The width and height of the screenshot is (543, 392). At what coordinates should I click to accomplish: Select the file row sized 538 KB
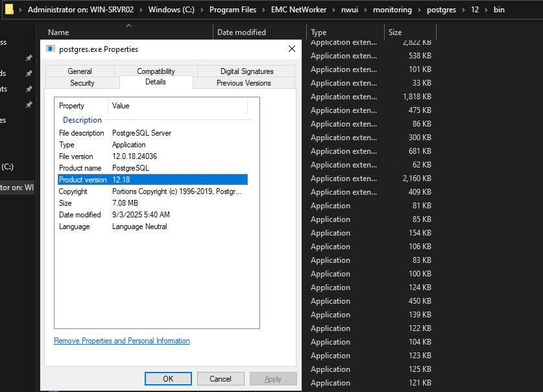(370, 56)
